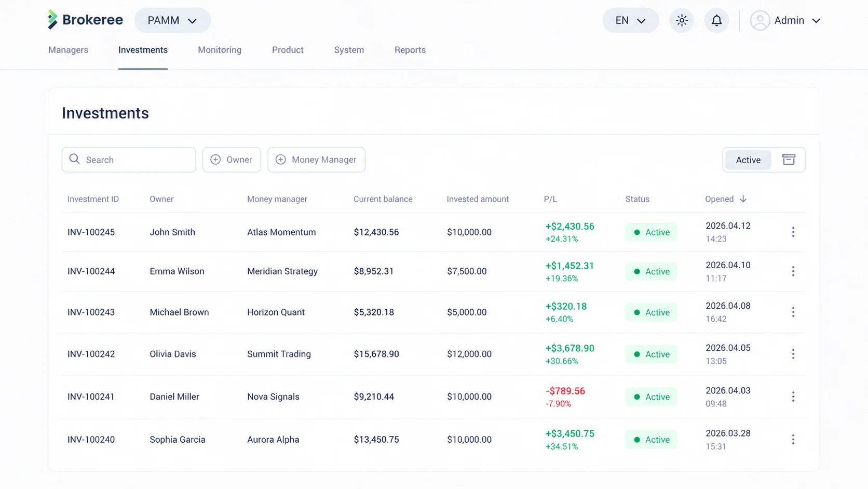Expand the PAMM product dropdown
The height and width of the screenshot is (489, 868).
[x=172, y=20]
